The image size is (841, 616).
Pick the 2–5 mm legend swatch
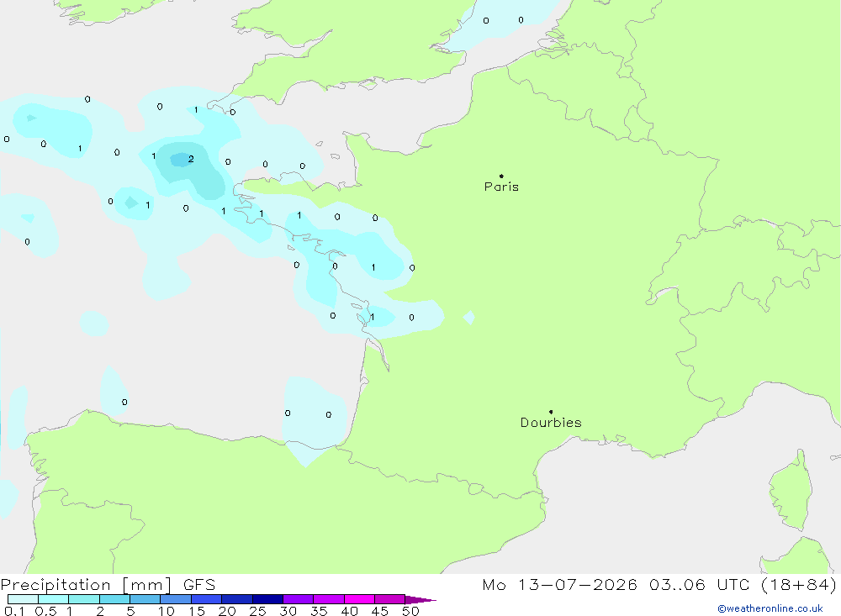point(114,599)
